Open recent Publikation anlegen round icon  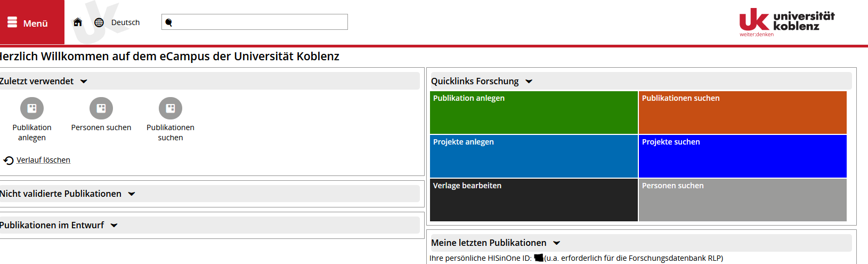(x=32, y=108)
